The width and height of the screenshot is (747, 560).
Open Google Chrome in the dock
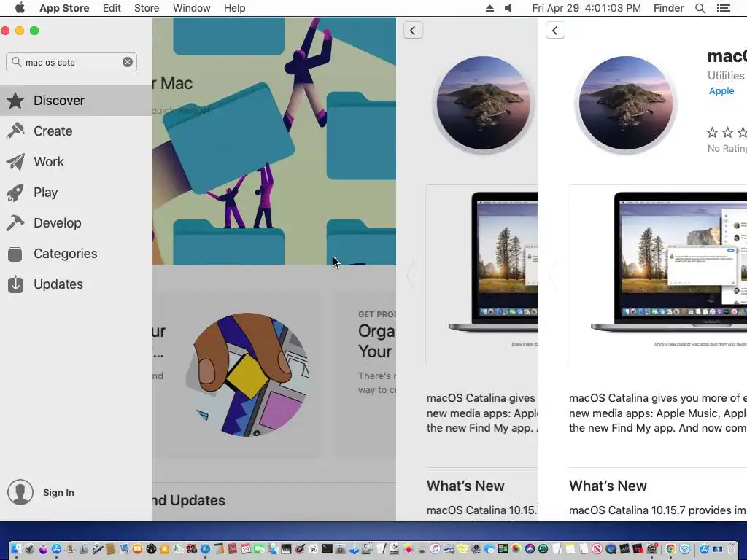click(670, 549)
